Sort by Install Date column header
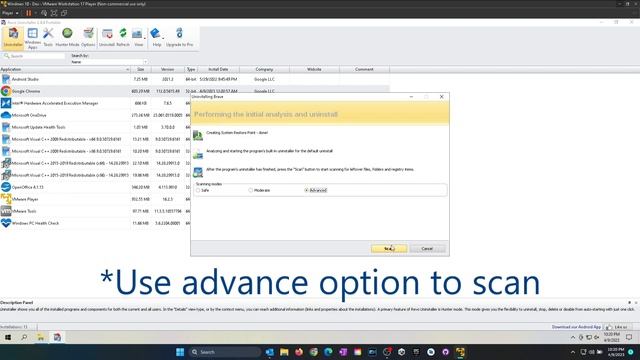Screen dimensions: 640x360 pos(218,69)
